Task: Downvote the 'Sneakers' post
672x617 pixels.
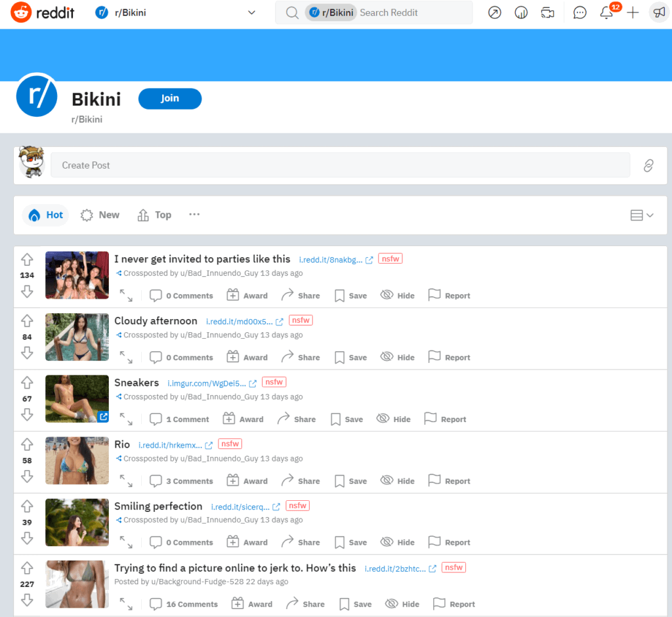Action: coord(27,415)
